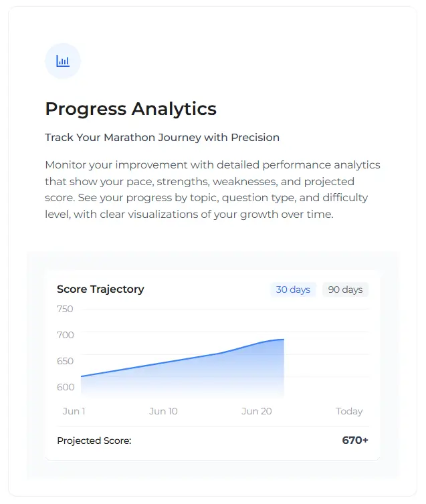This screenshot has height=504, width=426.
Task: Click the end point of the score line
Action: click(x=284, y=339)
